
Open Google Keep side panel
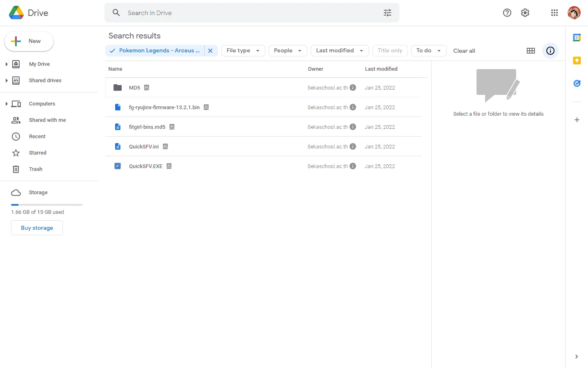point(577,61)
